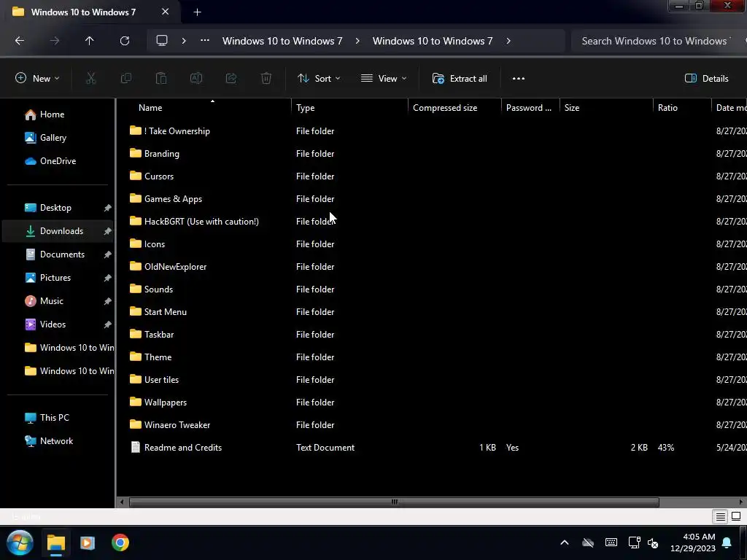Click the first Windows 10 to Windows 7 breadcrumb

[282, 41]
